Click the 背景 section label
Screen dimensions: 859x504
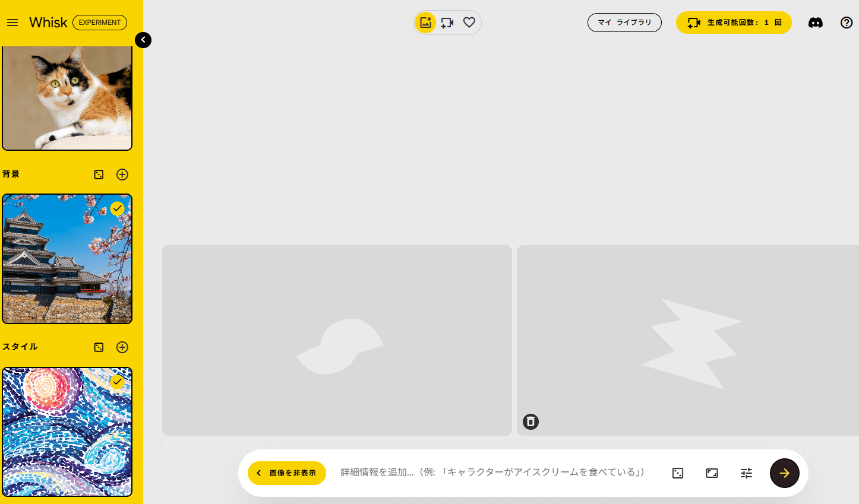(x=11, y=174)
